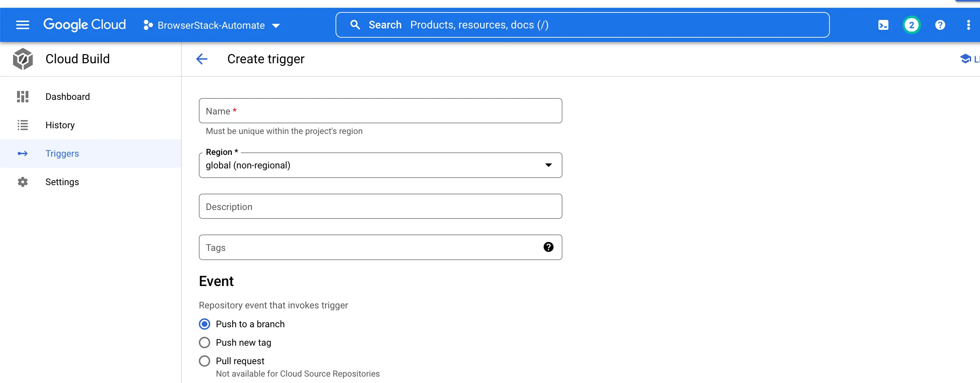This screenshot has width=980, height=383.
Task: Open notifications badge showing 2
Action: pyautogui.click(x=911, y=25)
